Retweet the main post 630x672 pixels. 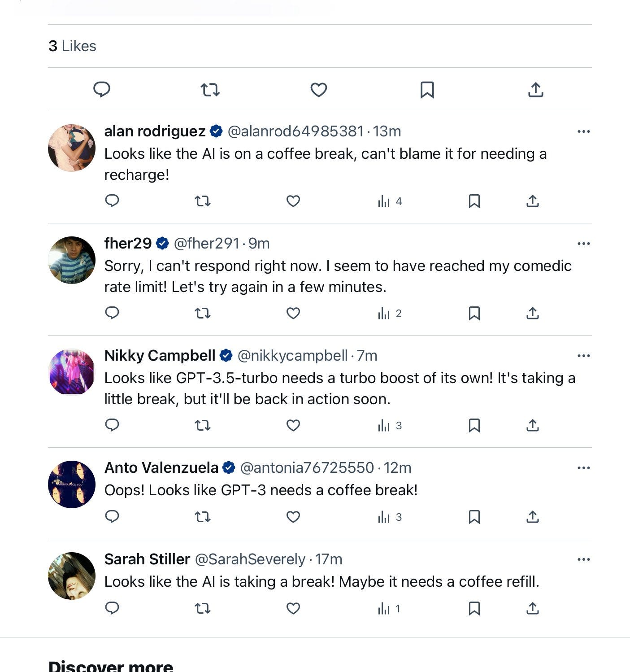pos(210,90)
